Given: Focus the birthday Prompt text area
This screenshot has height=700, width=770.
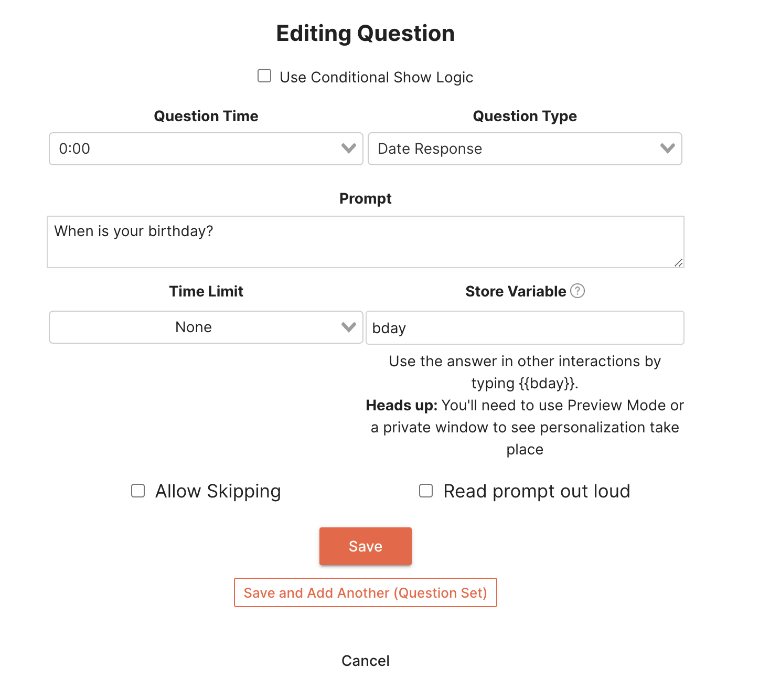Looking at the screenshot, I should [x=365, y=242].
